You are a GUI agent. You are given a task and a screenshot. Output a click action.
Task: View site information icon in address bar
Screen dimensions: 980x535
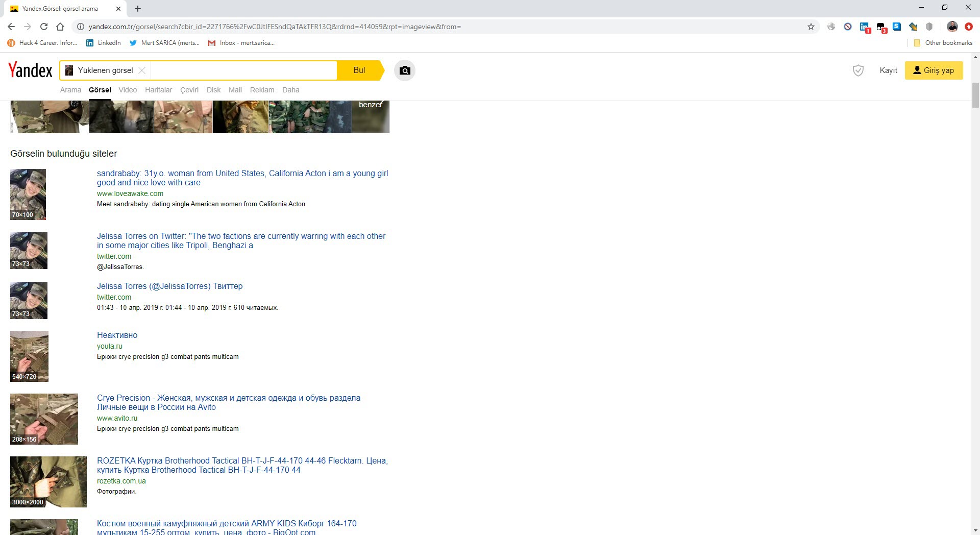[x=80, y=27]
